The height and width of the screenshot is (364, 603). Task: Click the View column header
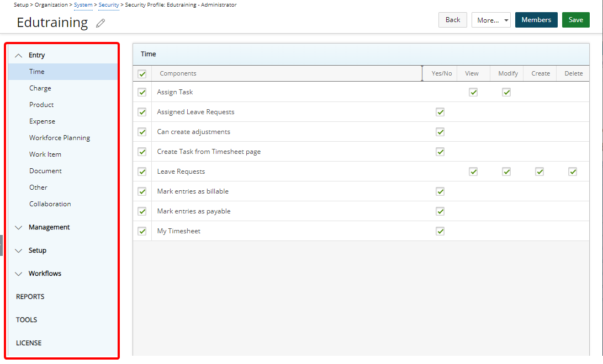pyautogui.click(x=473, y=73)
